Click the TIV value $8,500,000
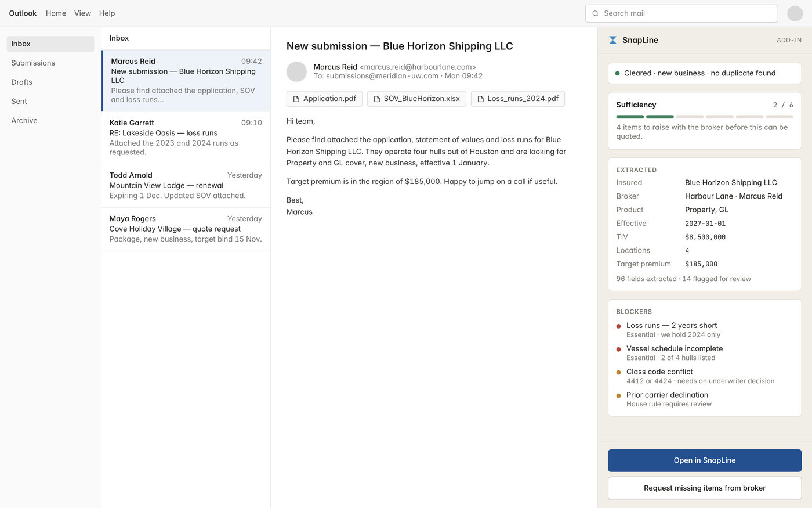Image resolution: width=812 pixels, height=508 pixels. click(x=705, y=237)
